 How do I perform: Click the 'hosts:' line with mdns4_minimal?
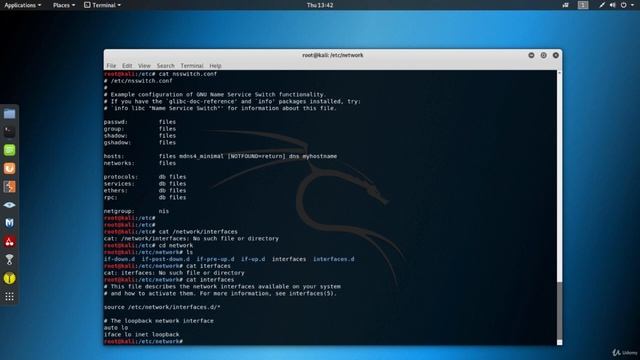220,156
